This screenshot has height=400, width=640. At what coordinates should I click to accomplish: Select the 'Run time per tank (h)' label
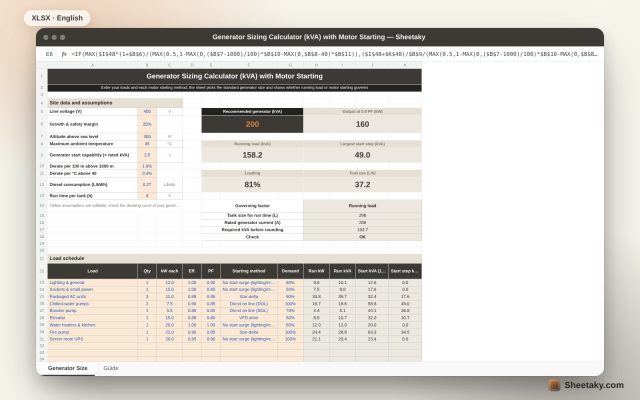point(92,196)
